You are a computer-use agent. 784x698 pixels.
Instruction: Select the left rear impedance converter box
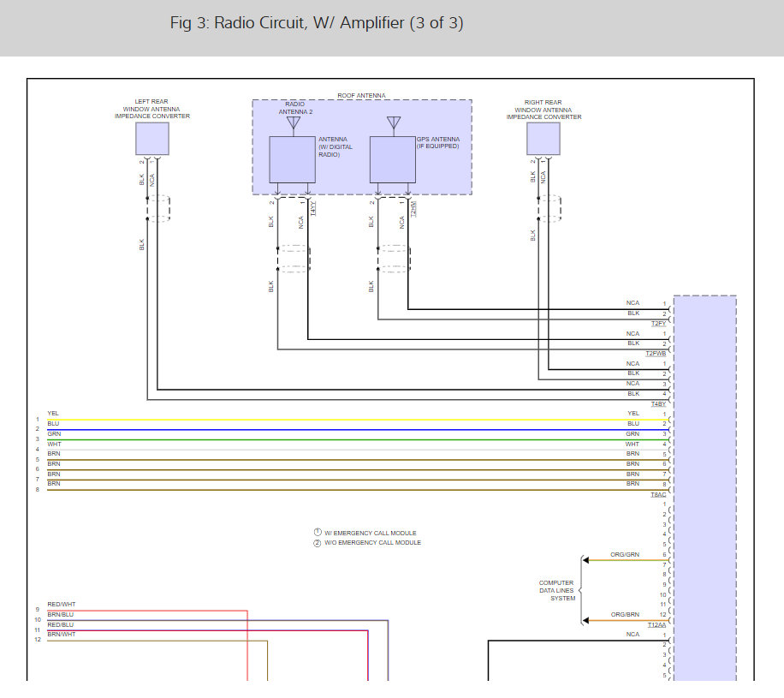click(x=152, y=139)
